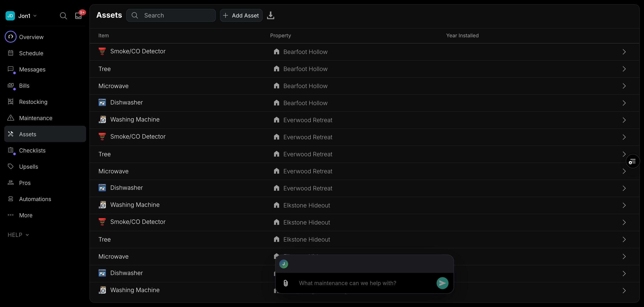
Task: Select the Pros people icon
Action: click(10, 183)
